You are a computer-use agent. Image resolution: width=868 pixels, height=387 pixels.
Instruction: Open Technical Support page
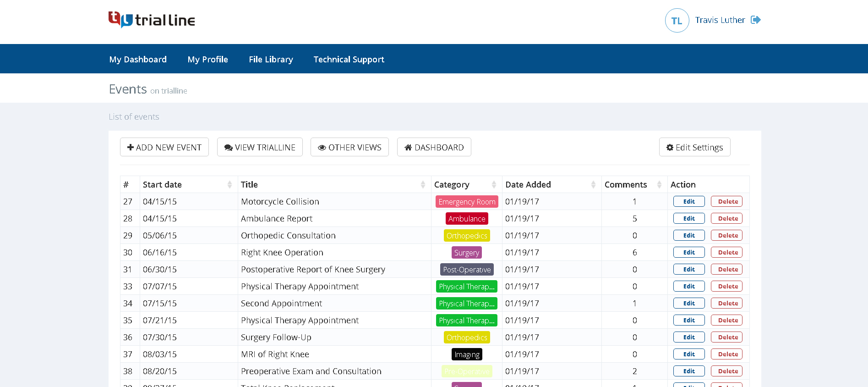[x=349, y=59]
